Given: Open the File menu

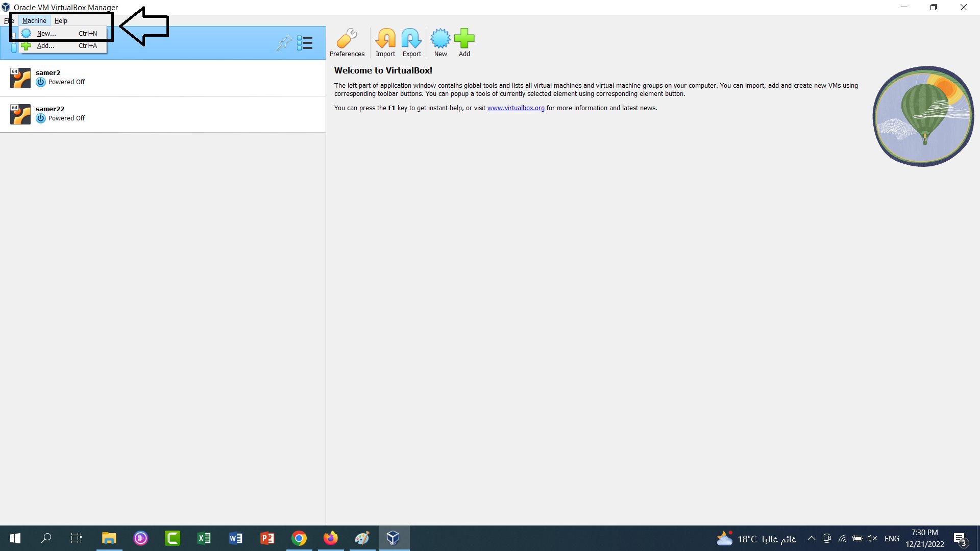Looking at the screenshot, I should (9, 21).
